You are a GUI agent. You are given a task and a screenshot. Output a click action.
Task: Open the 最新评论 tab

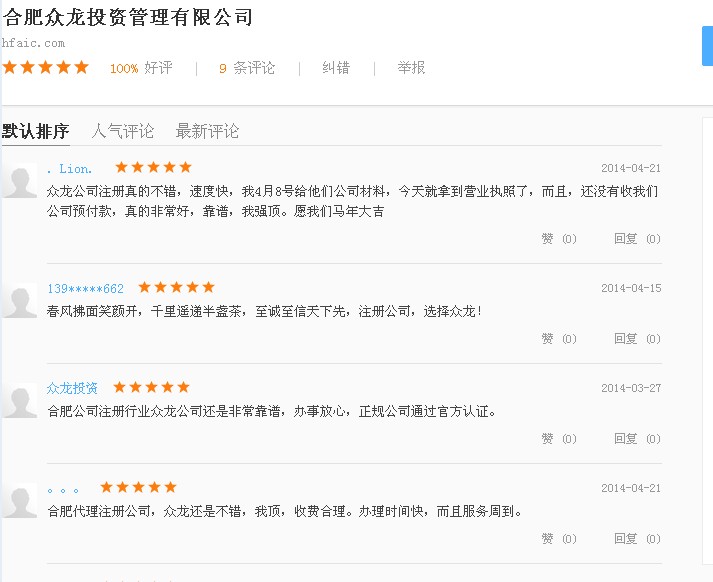(x=207, y=131)
